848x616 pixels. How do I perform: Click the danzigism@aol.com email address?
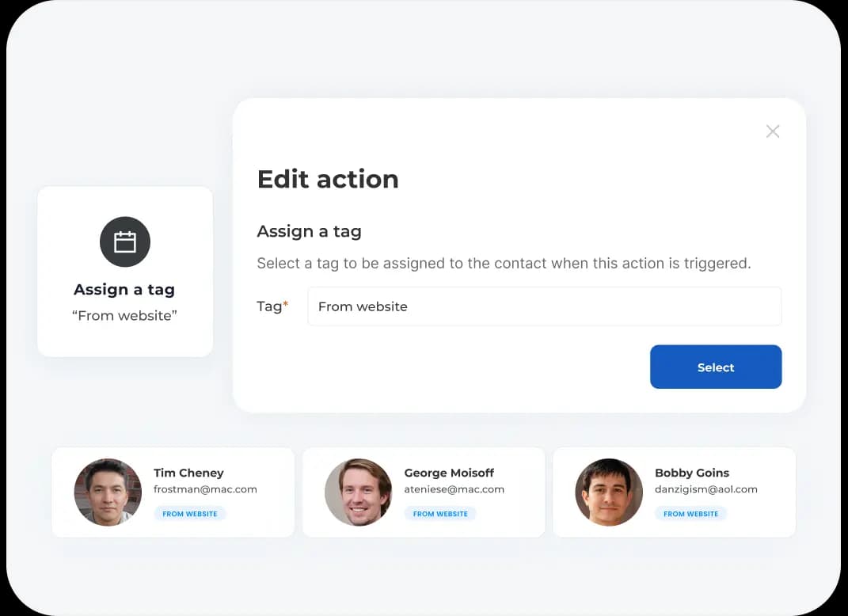pyautogui.click(x=706, y=489)
